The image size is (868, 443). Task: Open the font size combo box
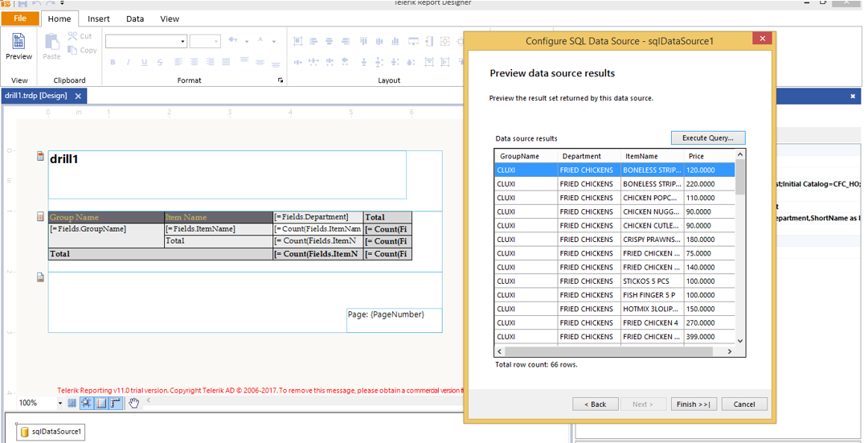pyautogui.click(x=205, y=42)
